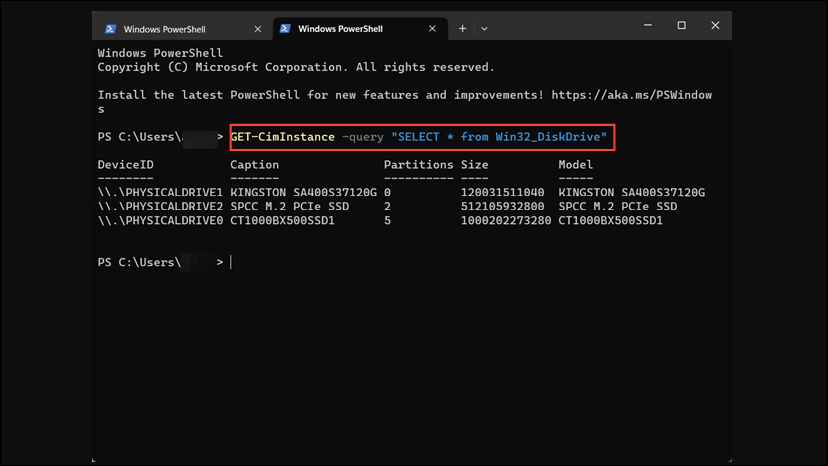
Task: Click partitions value 2 for PHYSICALDRIVE2
Action: 388,207
